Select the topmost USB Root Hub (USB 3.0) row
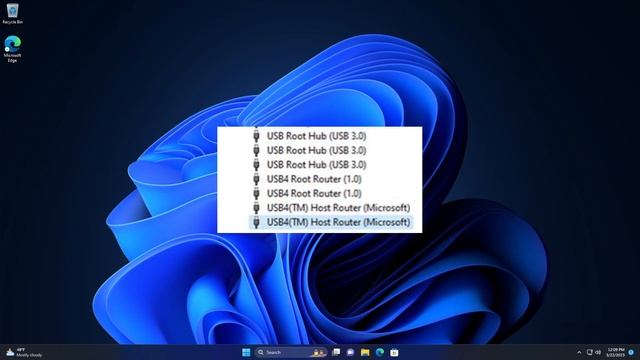This screenshot has height=360, width=640. [309, 136]
